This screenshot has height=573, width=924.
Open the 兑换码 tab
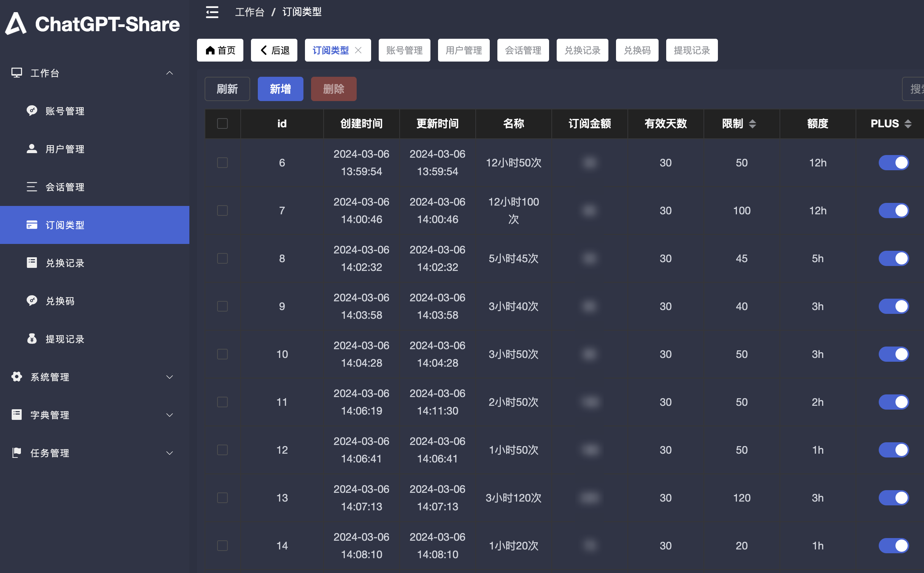click(x=637, y=50)
